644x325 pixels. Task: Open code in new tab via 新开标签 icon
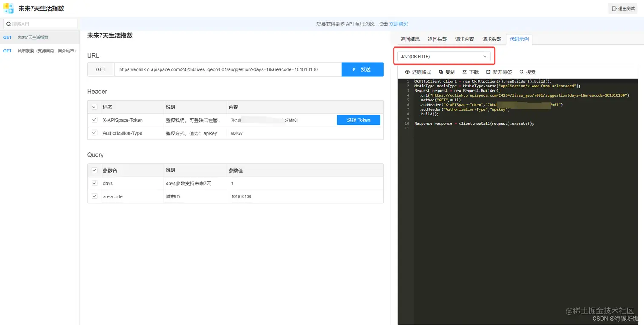tap(488, 72)
